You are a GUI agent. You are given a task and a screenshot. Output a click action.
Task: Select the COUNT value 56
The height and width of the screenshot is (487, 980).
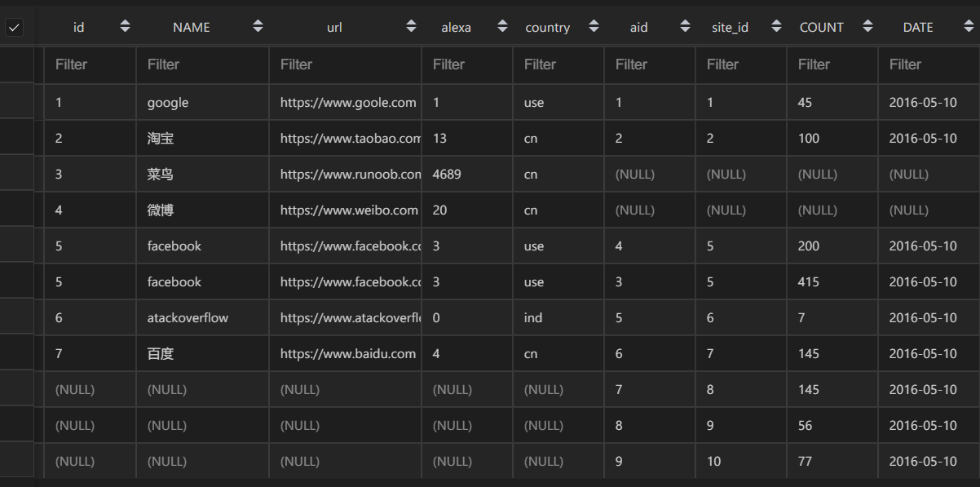click(x=832, y=426)
